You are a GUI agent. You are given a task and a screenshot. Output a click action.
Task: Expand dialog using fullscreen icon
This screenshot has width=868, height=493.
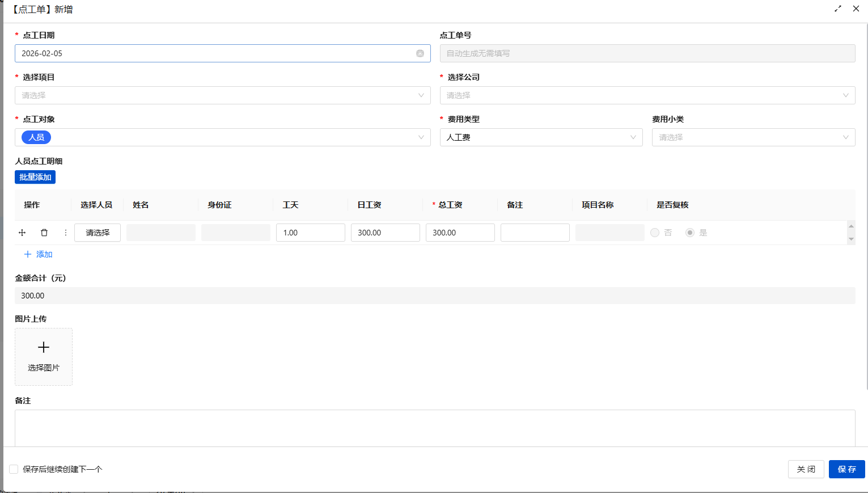pyautogui.click(x=838, y=9)
